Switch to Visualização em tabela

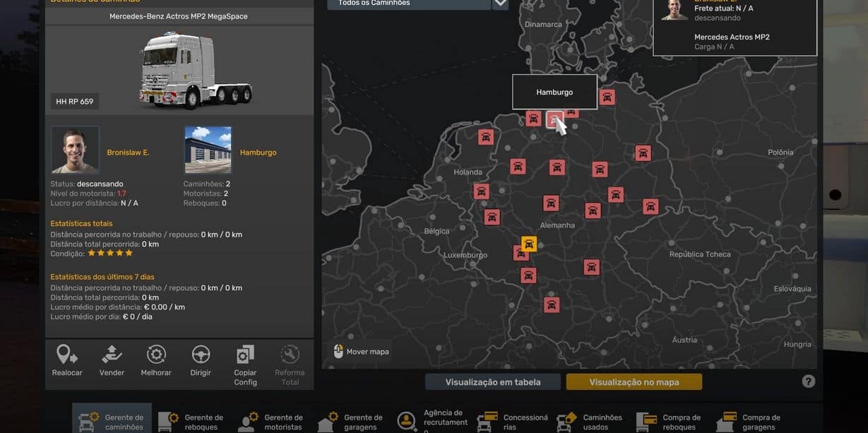point(493,382)
